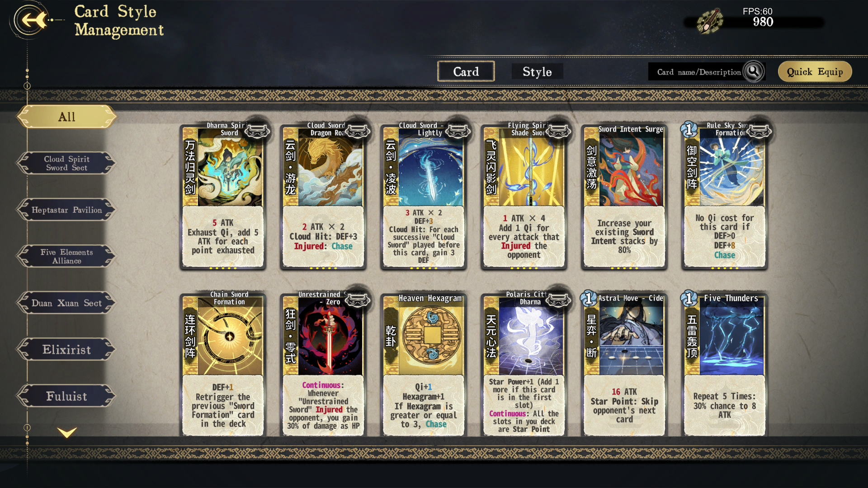Click the currency icon next to 980
Screen dimensions: 868x488
click(x=710, y=21)
